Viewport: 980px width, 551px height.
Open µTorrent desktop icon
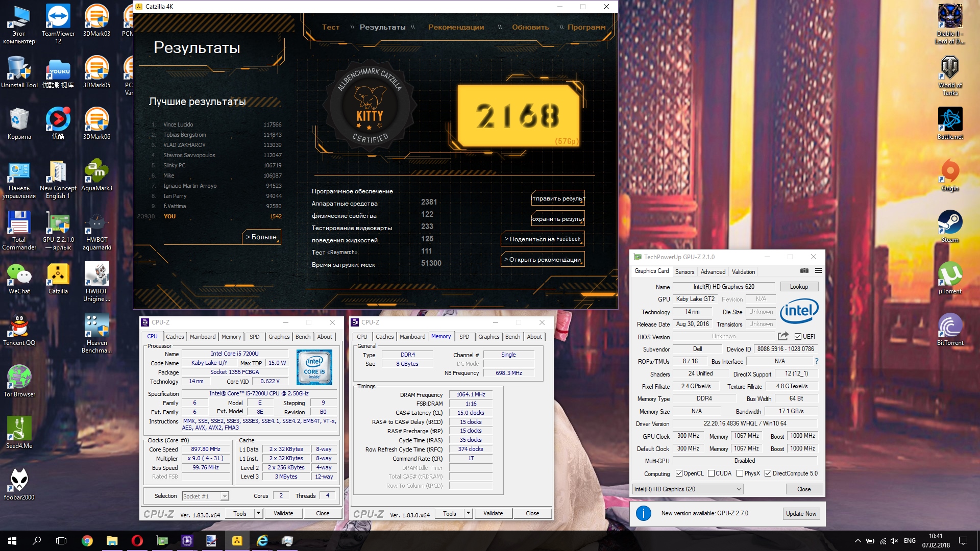tap(950, 278)
